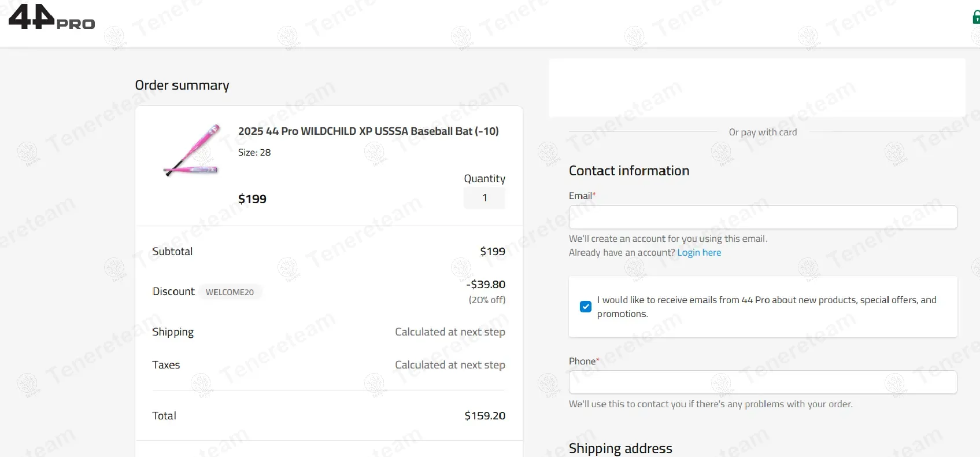Click the "Shipping address" heading
Screen dimensions: 980x457
pyautogui.click(x=620, y=448)
